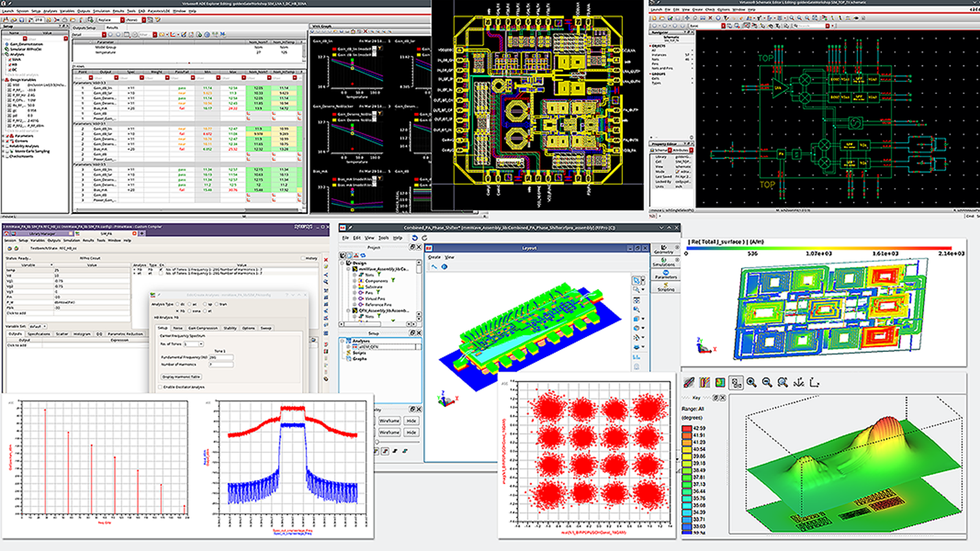Select the Zoom In icon in the EM field plot toolbar
This screenshot has width=980, height=551.
point(751,382)
